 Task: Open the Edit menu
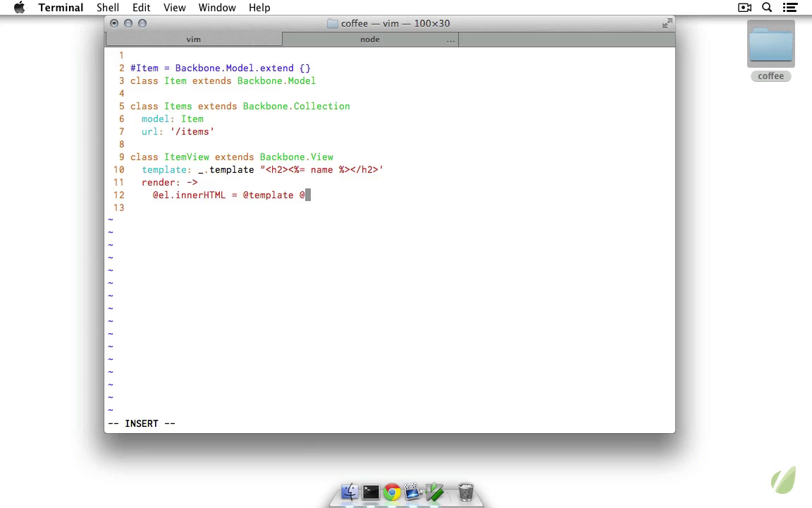141,8
